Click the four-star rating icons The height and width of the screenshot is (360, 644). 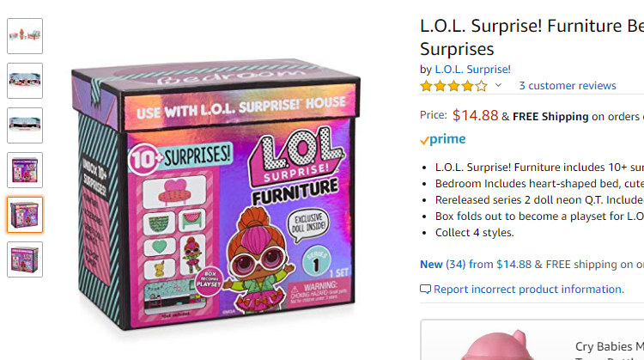pyautogui.click(x=453, y=86)
